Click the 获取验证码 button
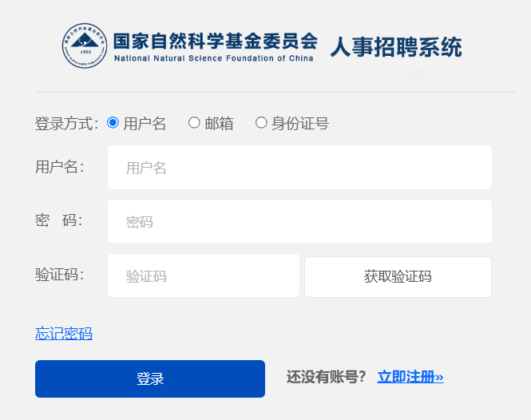The image size is (531, 420). pos(398,277)
